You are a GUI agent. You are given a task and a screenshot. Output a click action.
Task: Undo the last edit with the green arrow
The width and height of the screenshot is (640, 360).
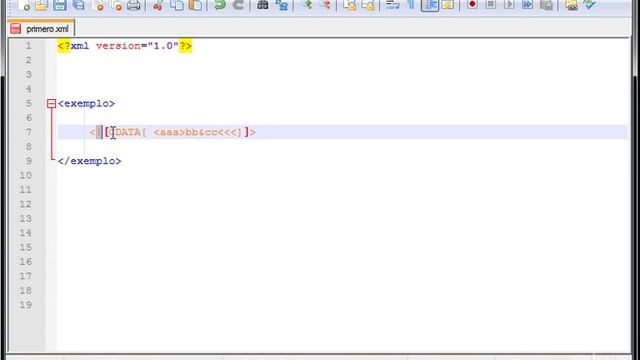pyautogui.click(x=220, y=5)
